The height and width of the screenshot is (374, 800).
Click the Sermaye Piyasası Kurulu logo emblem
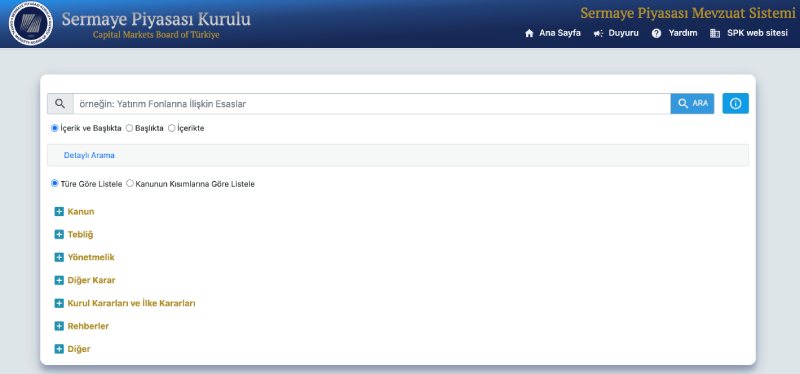[31, 23]
